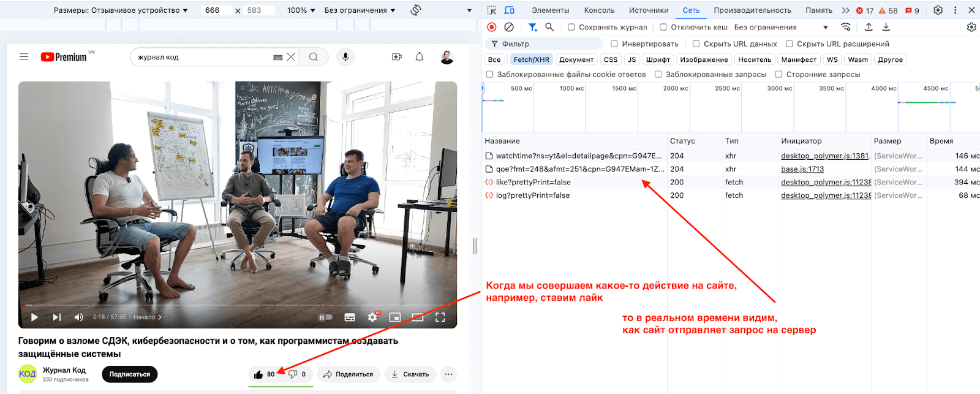Viewport: 980px width, 394px height.
Task: Show more DevTools tabs with the chevrons
Action: 846,10
